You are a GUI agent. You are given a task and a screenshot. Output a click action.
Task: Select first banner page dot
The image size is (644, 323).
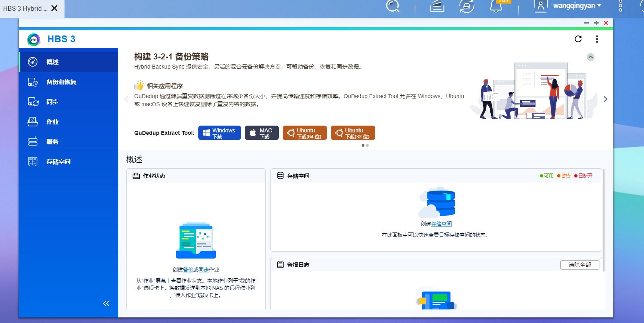(x=363, y=145)
